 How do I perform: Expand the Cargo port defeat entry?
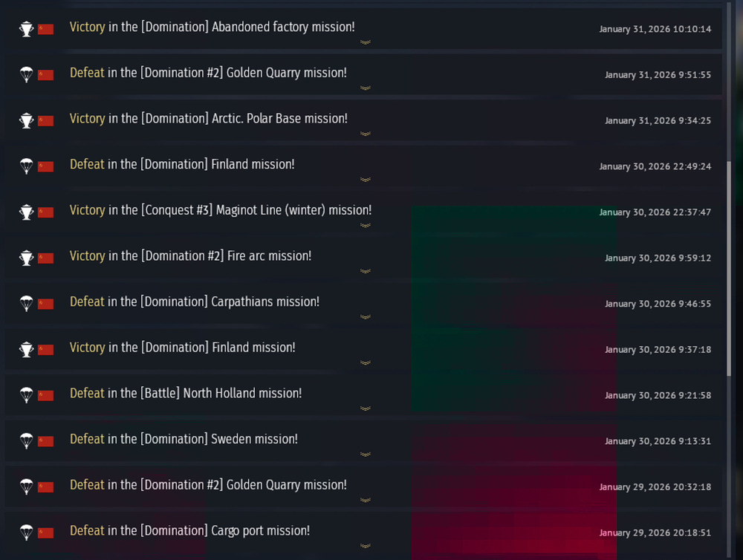point(366,544)
